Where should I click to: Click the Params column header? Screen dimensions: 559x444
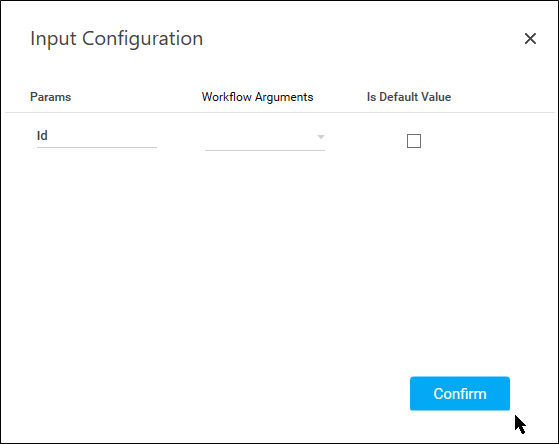click(x=51, y=97)
